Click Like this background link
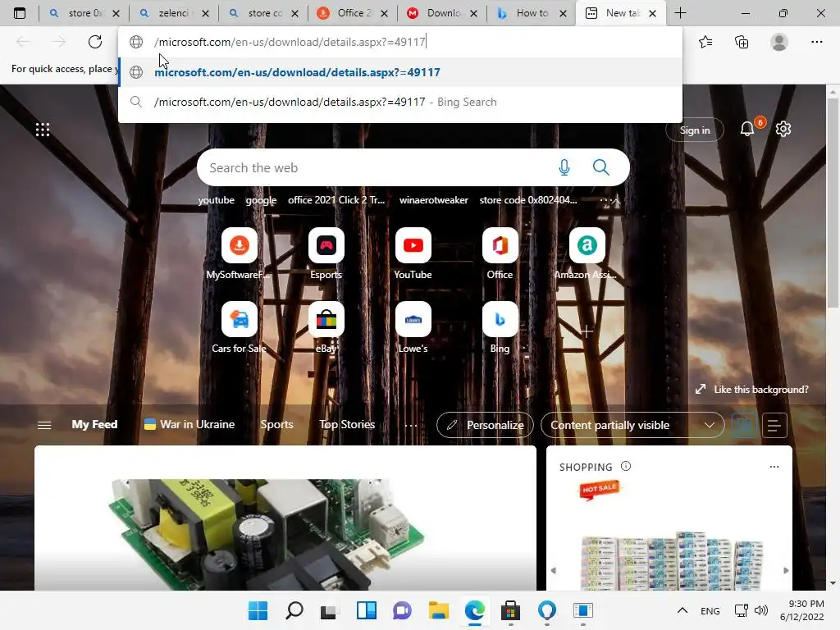 pos(752,390)
